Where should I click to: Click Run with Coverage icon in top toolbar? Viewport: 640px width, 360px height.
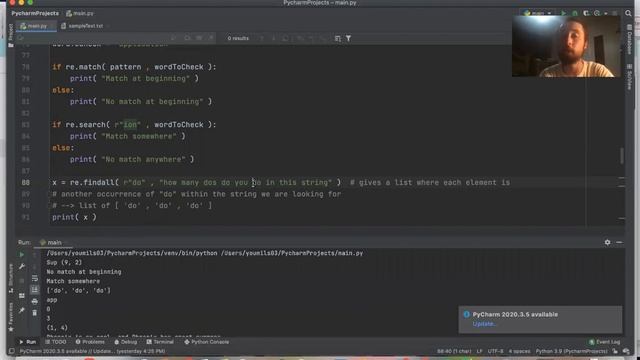(x=586, y=13)
